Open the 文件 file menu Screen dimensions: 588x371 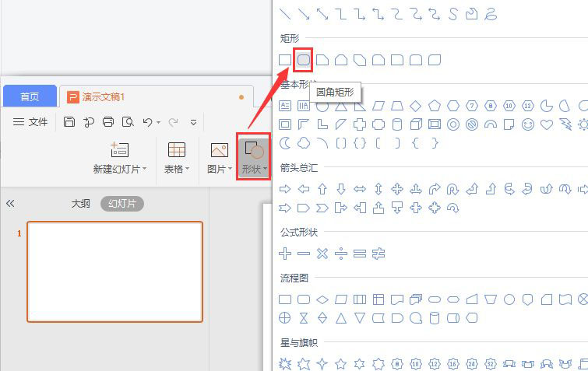31,122
